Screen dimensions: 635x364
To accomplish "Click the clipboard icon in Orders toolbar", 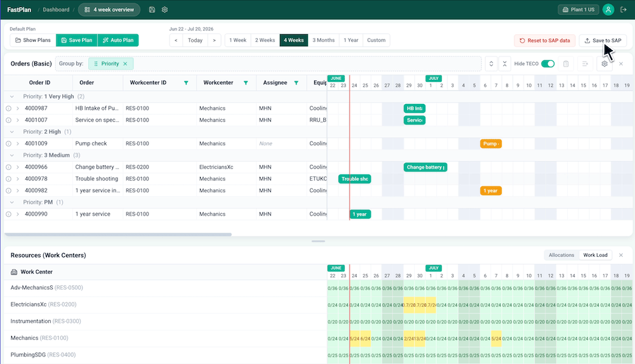I will tap(566, 63).
